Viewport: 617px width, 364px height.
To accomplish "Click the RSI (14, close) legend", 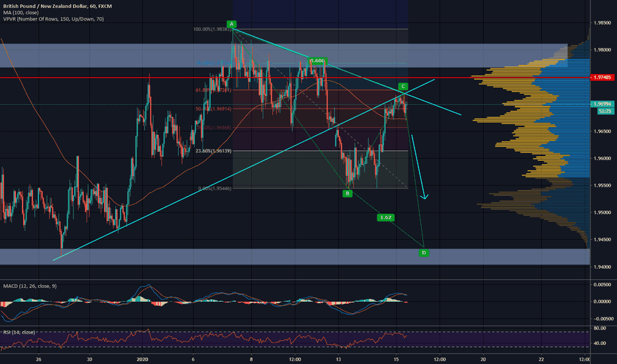I will click(x=19, y=332).
